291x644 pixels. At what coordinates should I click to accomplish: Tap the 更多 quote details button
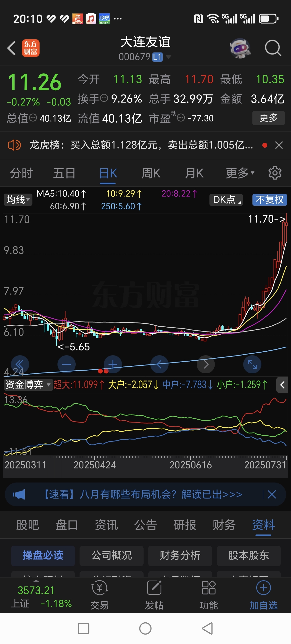click(x=268, y=118)
